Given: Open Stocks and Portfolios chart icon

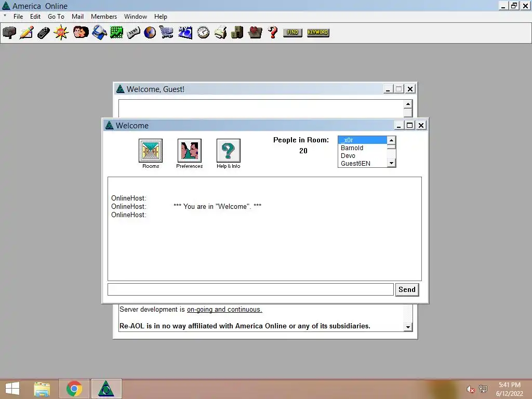Looking at the screenshot, I should pyautogui.click(x=116, y=33).
